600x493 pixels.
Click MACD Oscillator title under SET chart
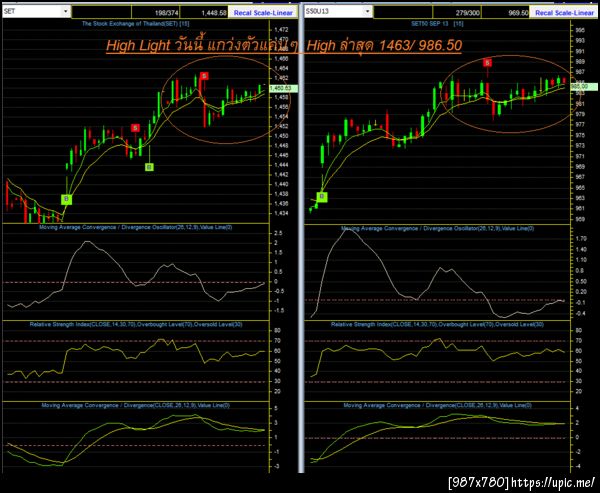[135, 227]
